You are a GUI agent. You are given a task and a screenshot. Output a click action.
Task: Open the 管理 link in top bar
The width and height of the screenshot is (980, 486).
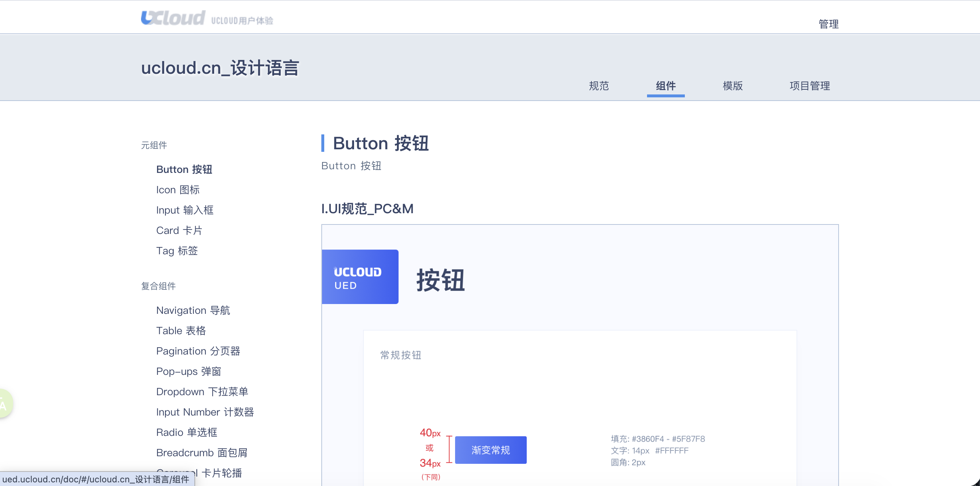pos(828,24)
